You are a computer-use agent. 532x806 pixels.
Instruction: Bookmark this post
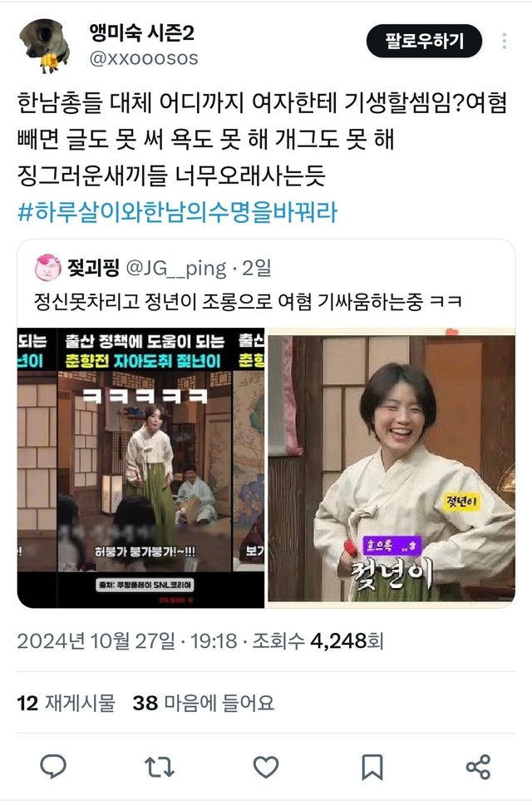[372, 768]
